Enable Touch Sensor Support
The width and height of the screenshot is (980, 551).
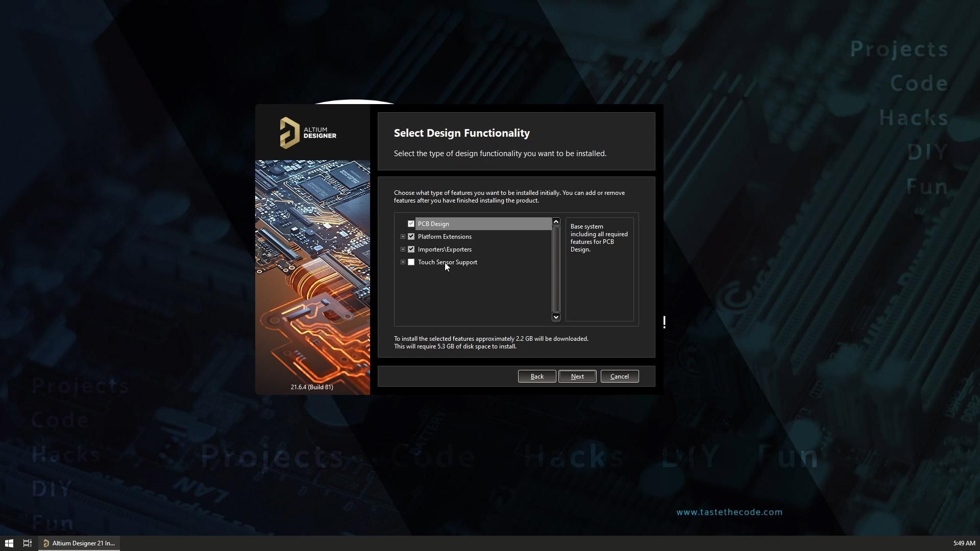(x=411, y=262)
